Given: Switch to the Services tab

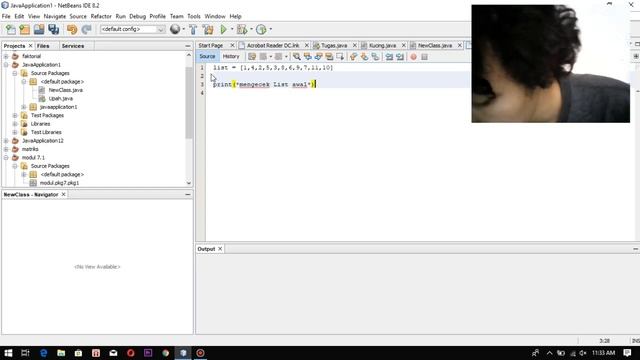Looking at the screenshot, I should tap(73, 46).
